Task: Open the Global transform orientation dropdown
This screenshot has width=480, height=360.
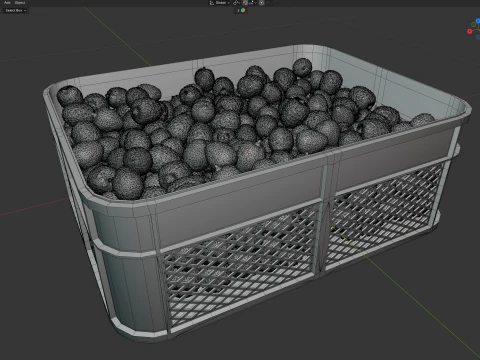Action: tap(220, 3)
